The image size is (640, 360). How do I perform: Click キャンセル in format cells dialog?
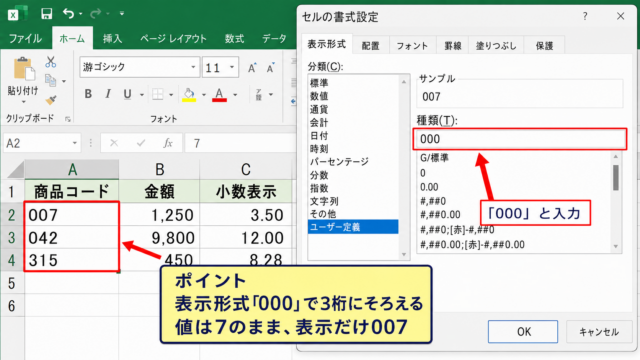pyautogui.click(x=599, y=331)
